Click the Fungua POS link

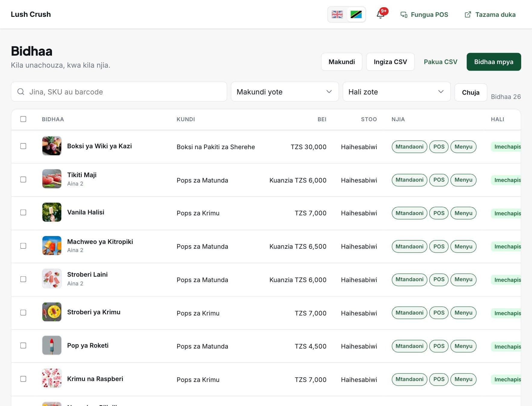pos(424,14)
